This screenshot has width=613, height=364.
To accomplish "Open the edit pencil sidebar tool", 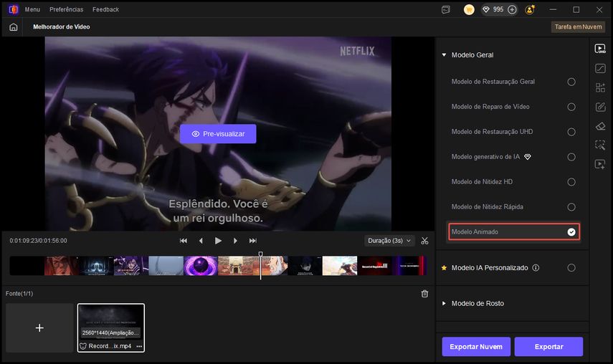I will click(x=600, y=107).
